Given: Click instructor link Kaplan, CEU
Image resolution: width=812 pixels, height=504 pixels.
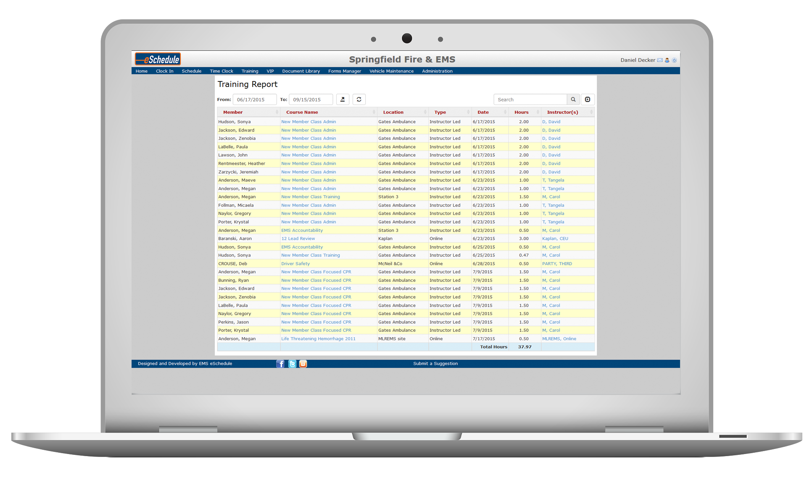Looking at the screenshot, I should [555, 239].
